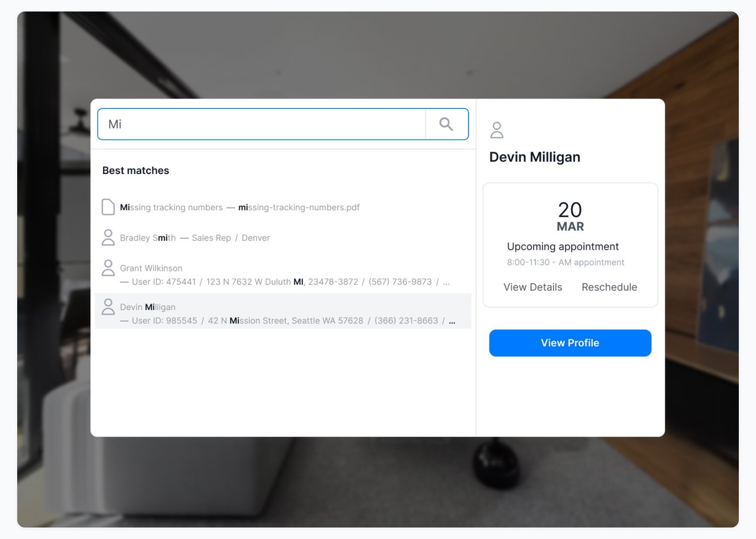This screenshot has width=756, height=539.
Task: Click the person icon beside Devin Milligan result
Action: point(108,307)
